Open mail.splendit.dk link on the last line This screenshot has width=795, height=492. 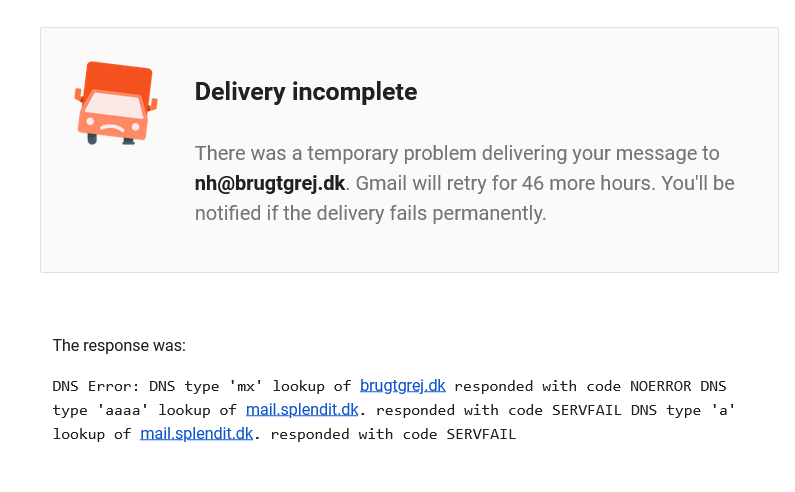197,434
